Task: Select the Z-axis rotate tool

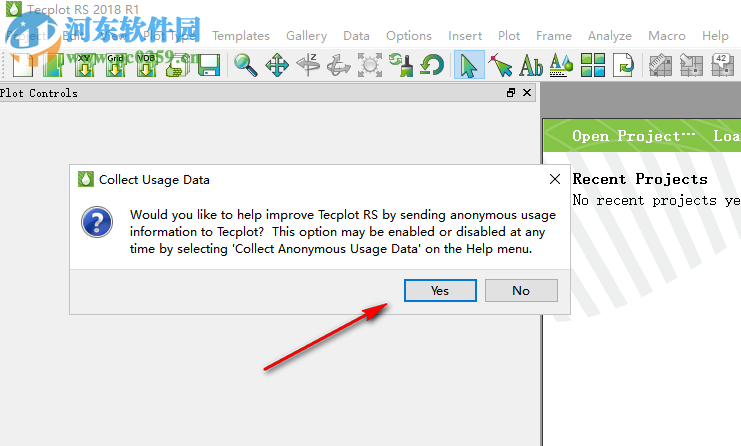Action: point(308,65)
